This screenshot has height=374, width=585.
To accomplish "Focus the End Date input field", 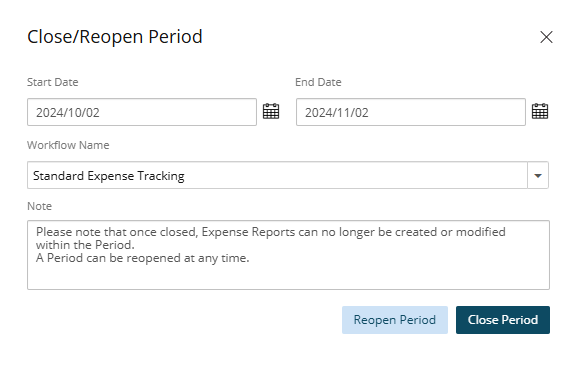I will point(411,112).
